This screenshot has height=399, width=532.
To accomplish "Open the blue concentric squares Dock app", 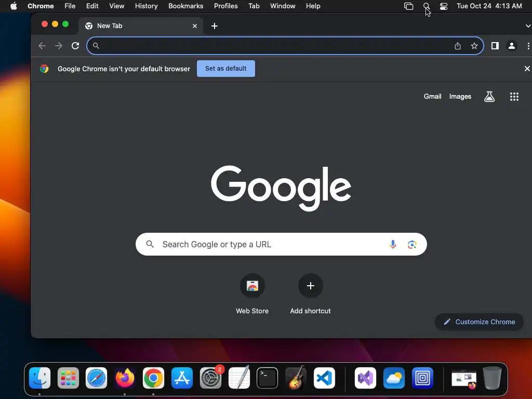I will [422, 378].
